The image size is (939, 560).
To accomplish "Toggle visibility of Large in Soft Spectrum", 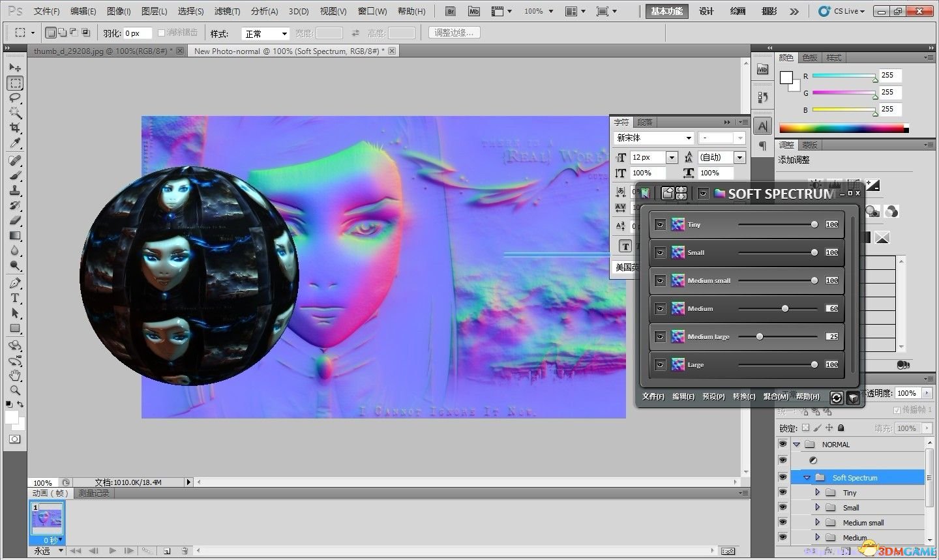I will (x=660, y=364).
